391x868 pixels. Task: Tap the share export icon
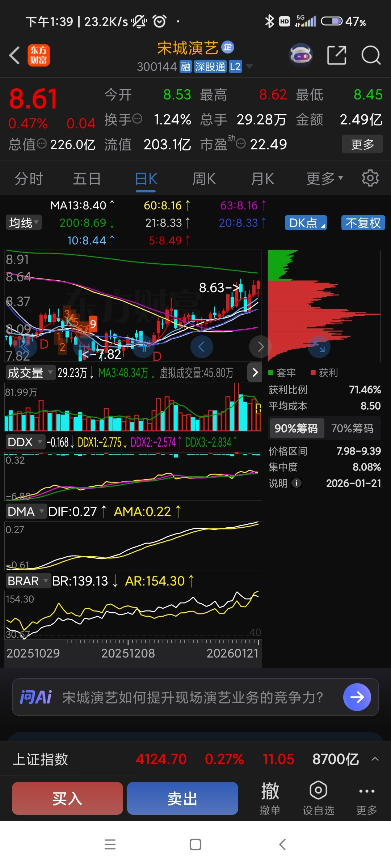click(337, 55)
